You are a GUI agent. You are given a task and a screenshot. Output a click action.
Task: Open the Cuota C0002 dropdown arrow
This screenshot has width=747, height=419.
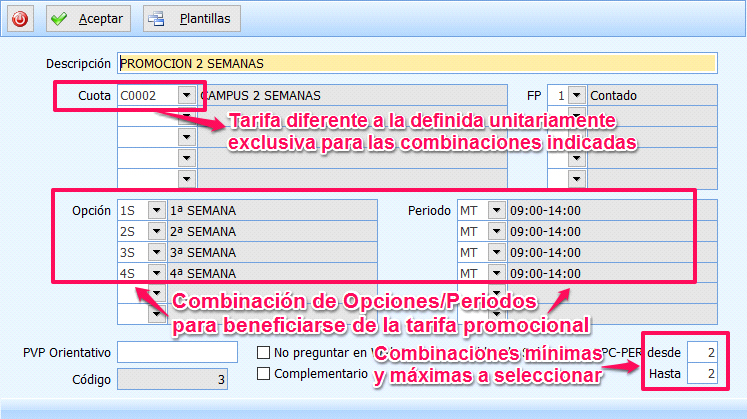pos(186,96)
